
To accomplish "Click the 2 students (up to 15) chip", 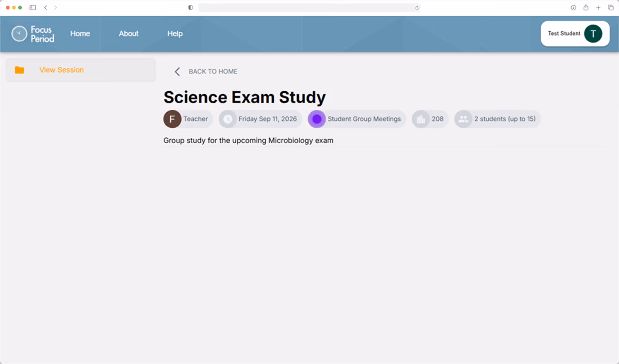I will pos(498,119).
